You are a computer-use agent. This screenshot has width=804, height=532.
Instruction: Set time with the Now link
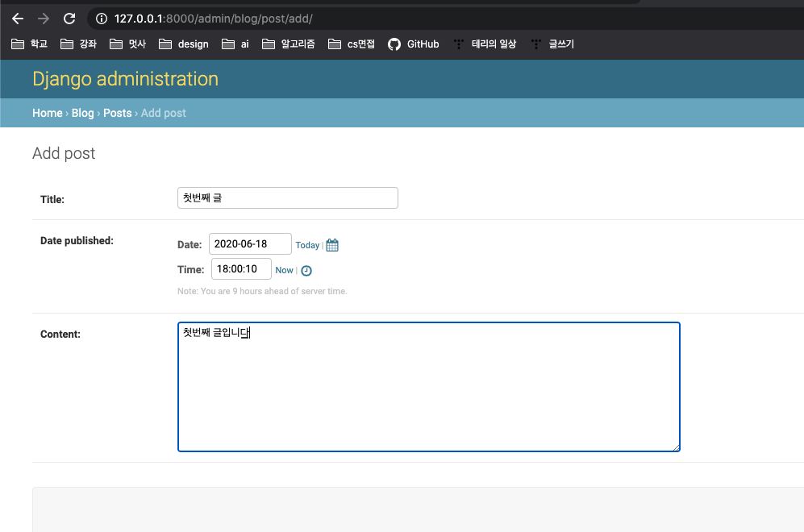284,270
